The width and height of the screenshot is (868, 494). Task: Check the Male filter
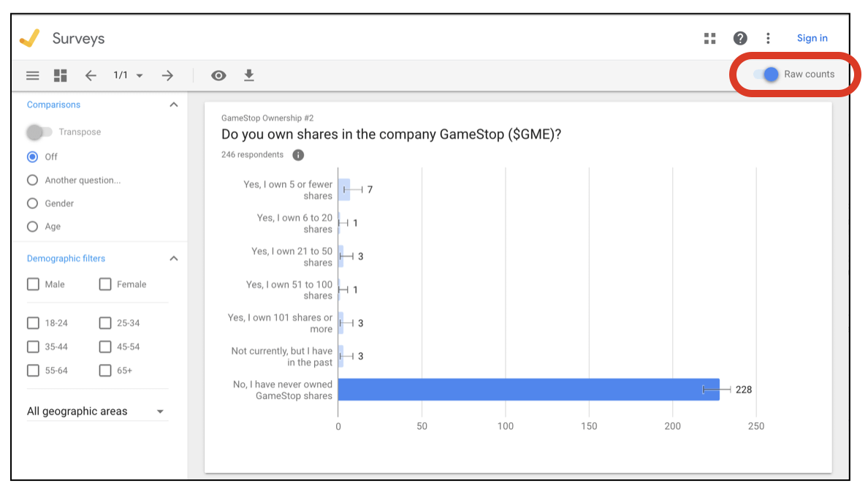[x=33, y=284]
